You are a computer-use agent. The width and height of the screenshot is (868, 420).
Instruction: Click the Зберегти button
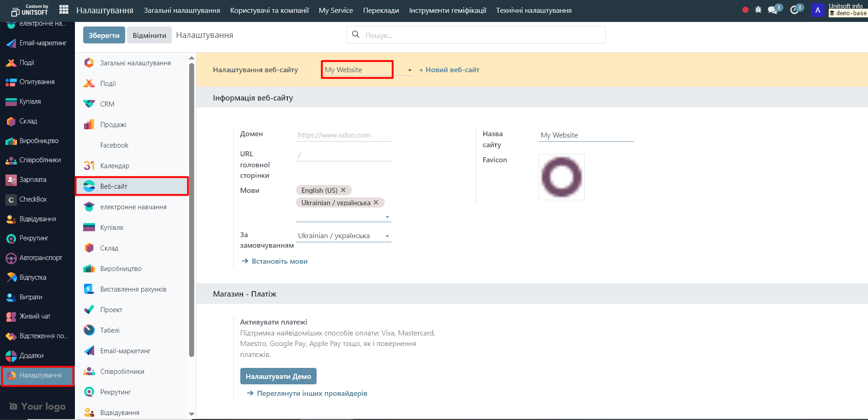point(104,35)
